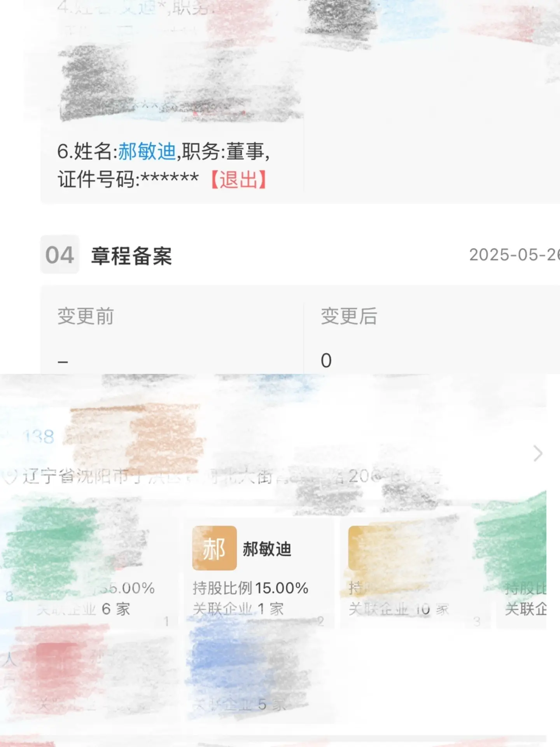The height and width of the screenshot is (747, 560).
Task: Open 关联企业 5 家 in the blue card
Action: pos(240,704)
